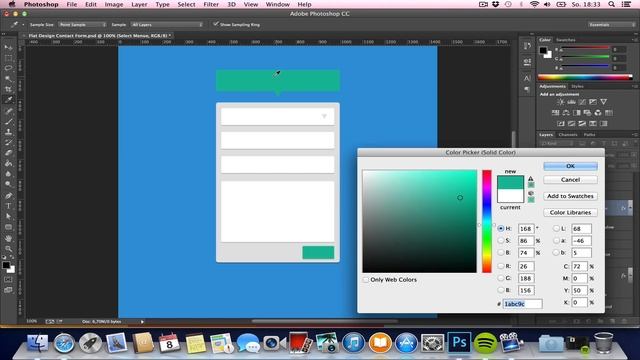Select the H hue radio button
This screenshot has width=640, height=360.
coord(501,229)
